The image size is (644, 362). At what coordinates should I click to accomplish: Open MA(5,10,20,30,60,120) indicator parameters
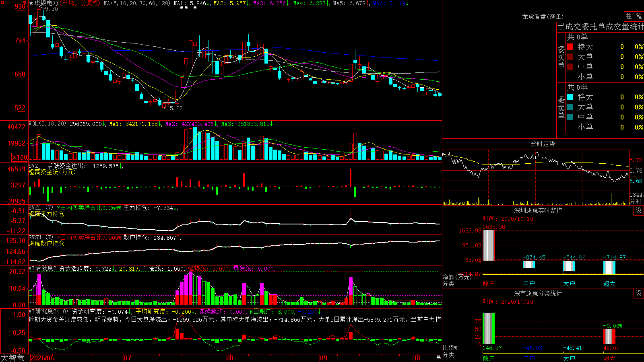coord(137,3)
